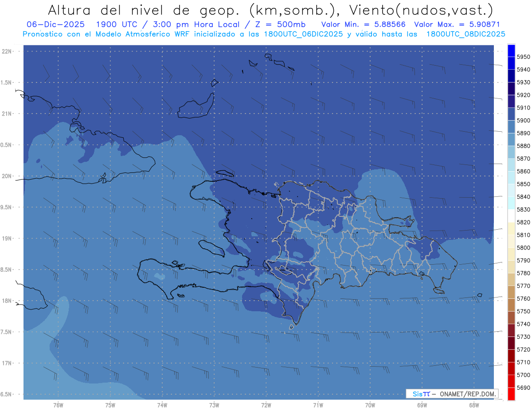Click the "22N" latitude label

pyautogui.click(x=6, y=51)
